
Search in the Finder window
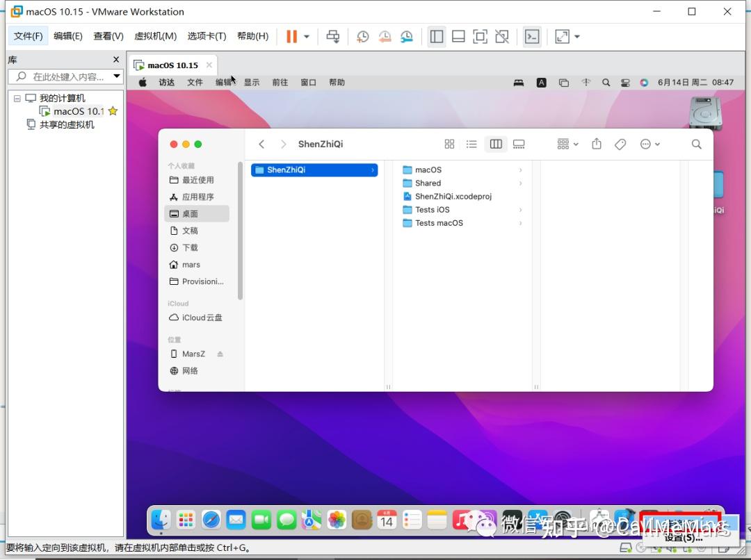696,144
